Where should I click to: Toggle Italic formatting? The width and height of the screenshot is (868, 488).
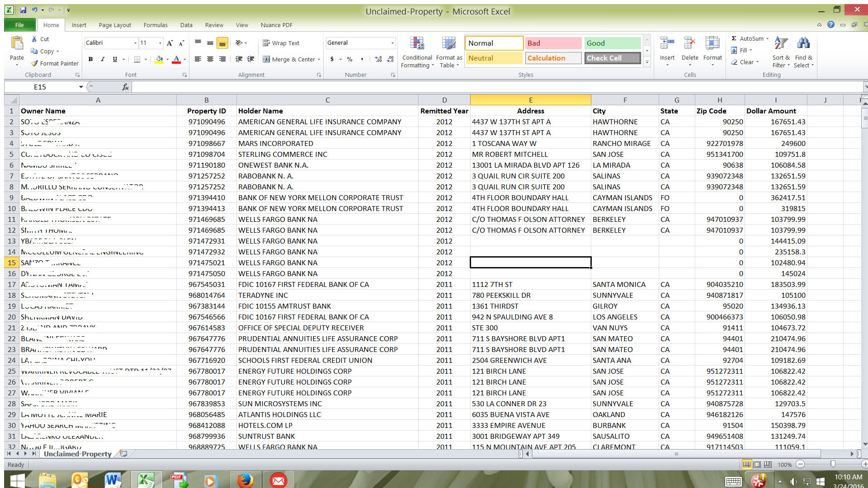(103, 59)
